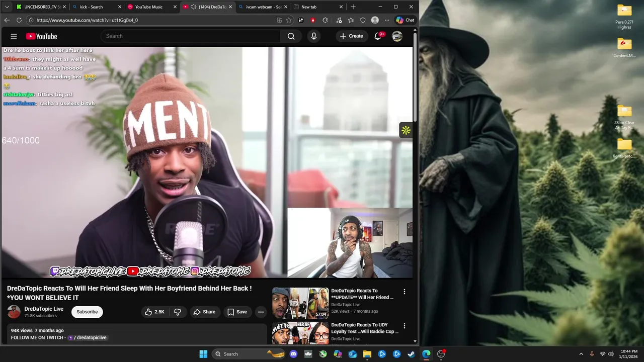Open the DreDaTopic Live channel avatar

pyautogui.click(x=14, y=312)
